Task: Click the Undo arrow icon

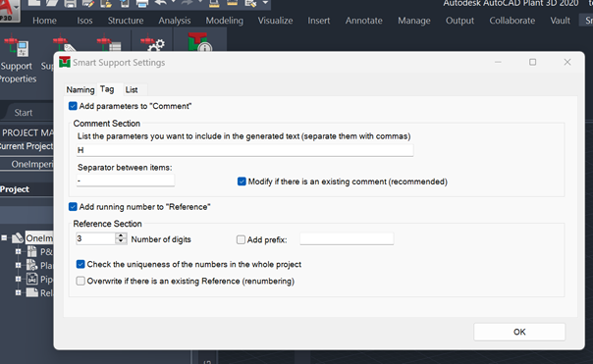Action: click(x=161, y=3)
